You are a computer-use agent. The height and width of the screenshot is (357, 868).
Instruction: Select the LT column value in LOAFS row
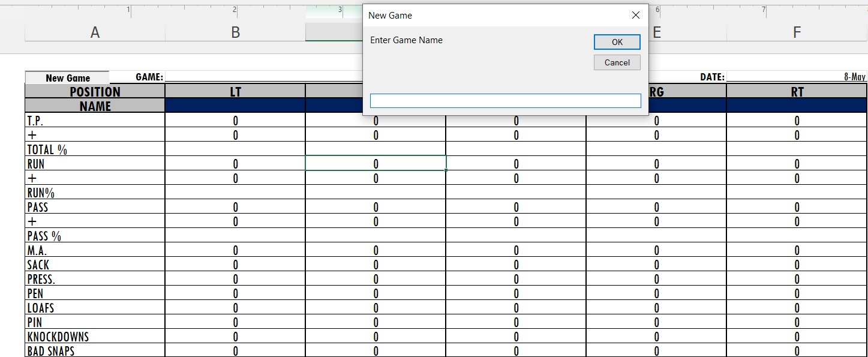pyautogui.click(x=235, y=308)
